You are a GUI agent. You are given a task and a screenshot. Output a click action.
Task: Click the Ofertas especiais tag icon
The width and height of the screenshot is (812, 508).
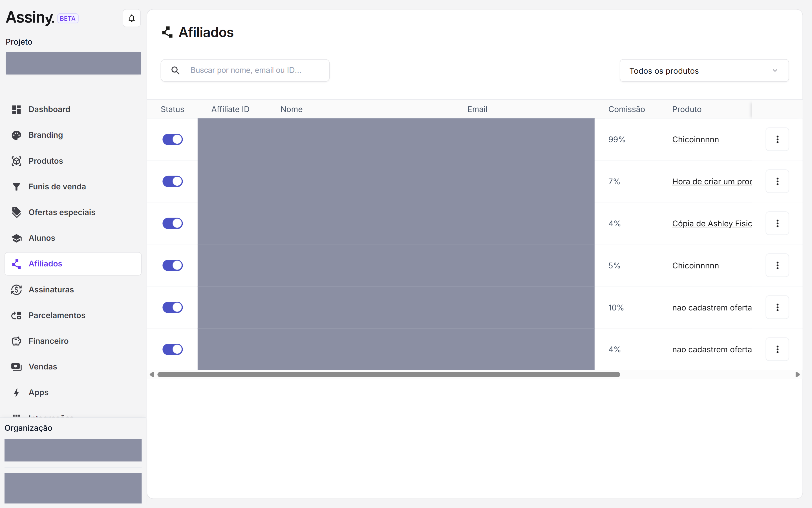point(16,212)
